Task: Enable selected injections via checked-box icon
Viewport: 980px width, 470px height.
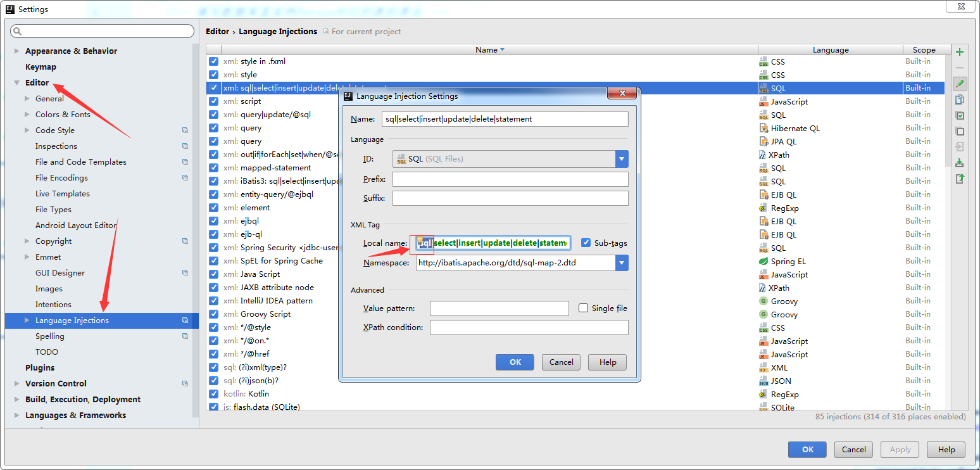Action: (x=960, y=115)
